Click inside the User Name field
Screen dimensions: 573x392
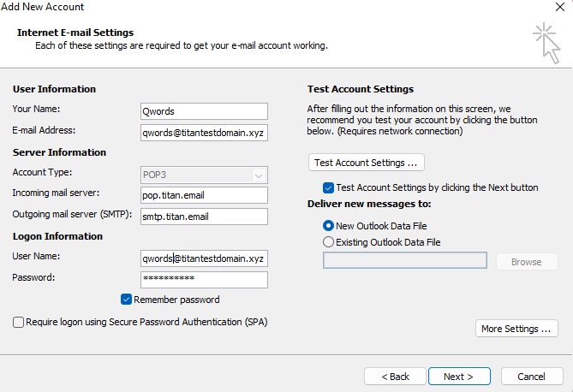204,258
